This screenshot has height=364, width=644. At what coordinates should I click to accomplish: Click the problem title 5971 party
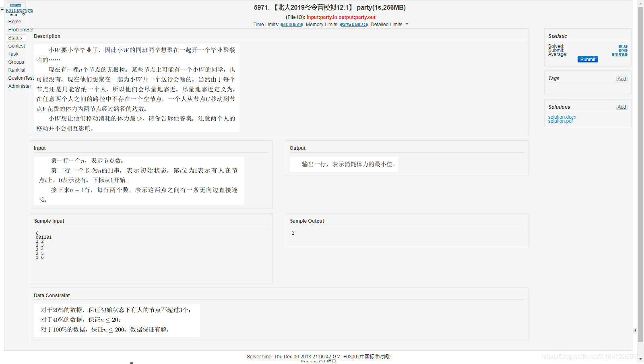point(330,8)
